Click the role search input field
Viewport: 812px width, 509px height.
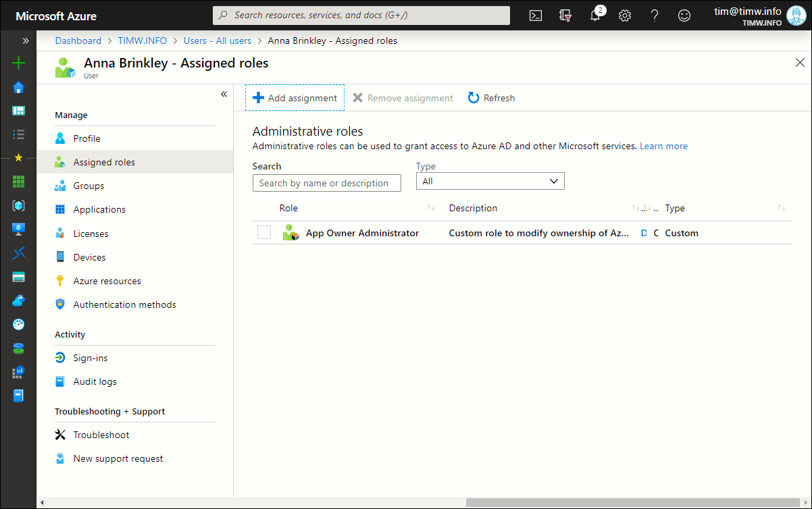point(326,183)
